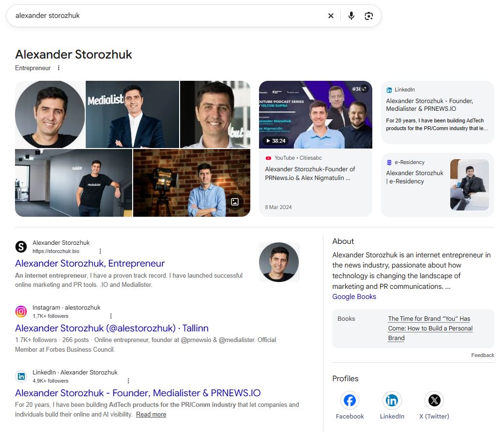Image resolution: width=504 pixels, height=433 pixels.
Task: Clear the search query with the X icon
Action: click(x=331, y=16)
